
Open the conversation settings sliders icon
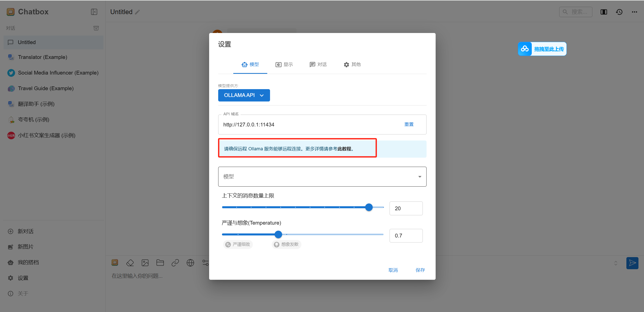[x=205, y=263]
